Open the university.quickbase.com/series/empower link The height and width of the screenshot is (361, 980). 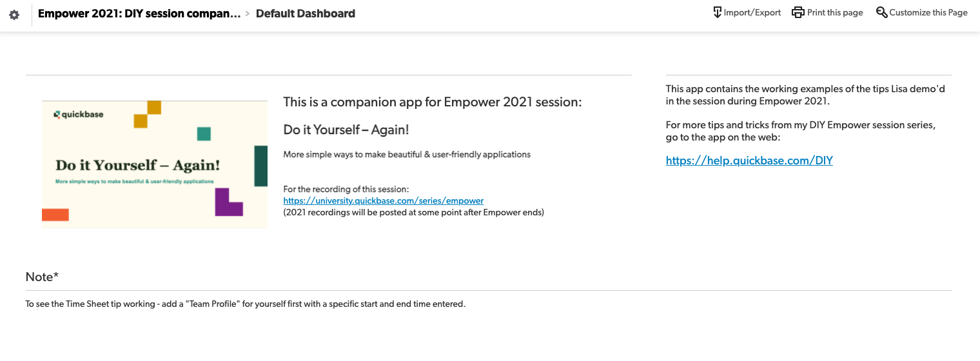tap(384, 200)
